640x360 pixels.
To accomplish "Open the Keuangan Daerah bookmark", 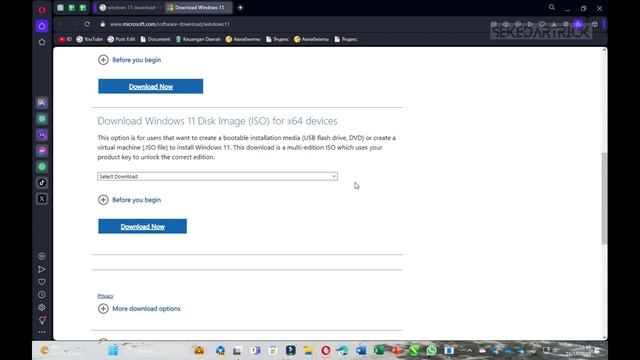I will point(198,39).
